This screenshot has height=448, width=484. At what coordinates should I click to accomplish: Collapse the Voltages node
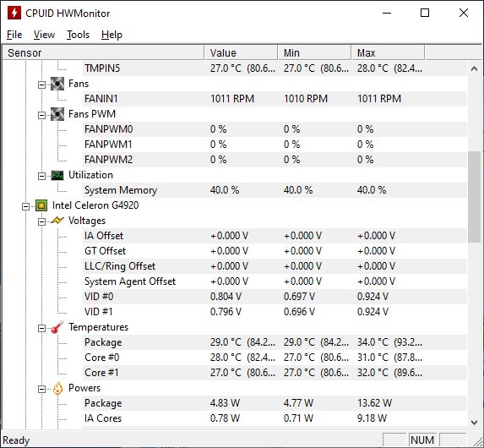pos(41,221)
